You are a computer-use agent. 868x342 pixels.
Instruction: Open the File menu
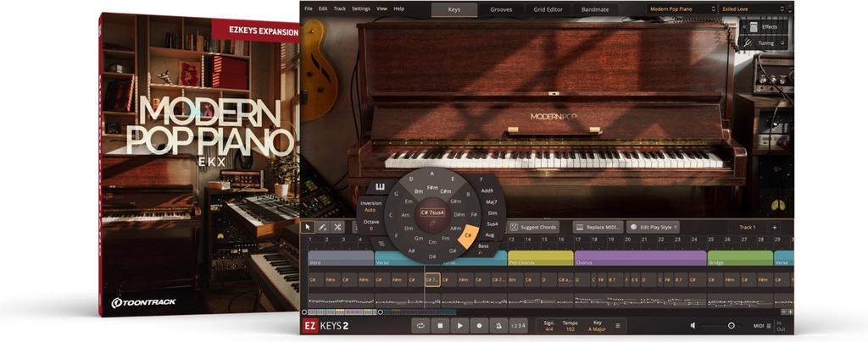pos(309,8)
